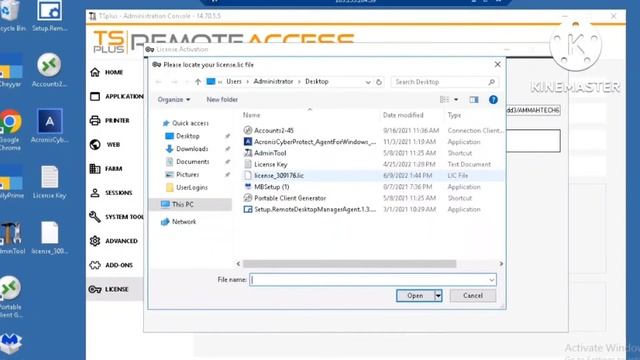The width and height of the screenshot is (640, 360).
Task: Click the horizontal scrollbar in file list
Action: [x=349, y=264]
